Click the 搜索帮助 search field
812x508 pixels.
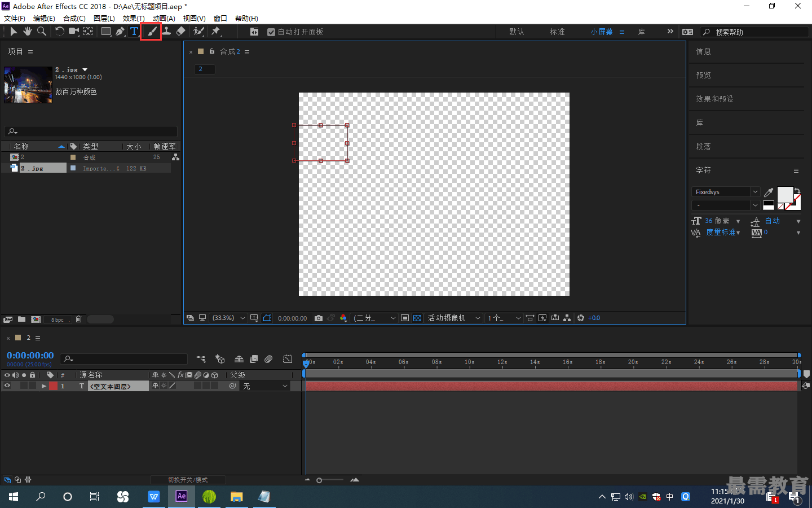coord(755,32)
